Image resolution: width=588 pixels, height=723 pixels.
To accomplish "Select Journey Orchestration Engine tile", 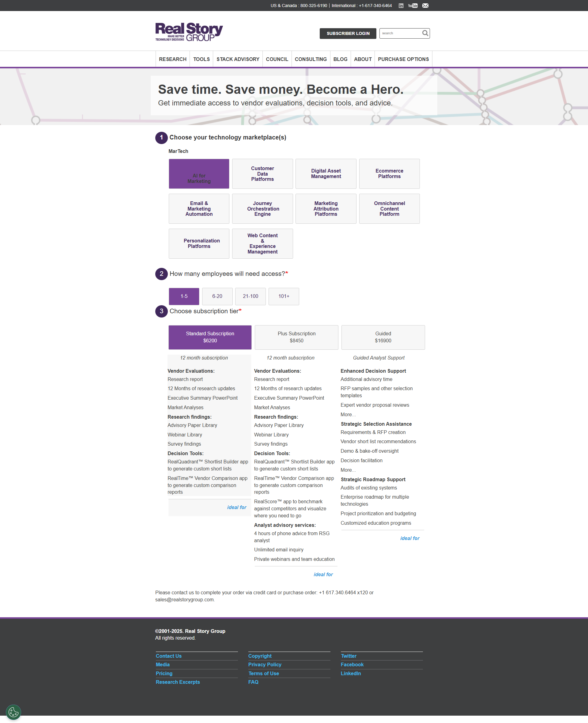I will pyautogui.click(x=262, y=209).
